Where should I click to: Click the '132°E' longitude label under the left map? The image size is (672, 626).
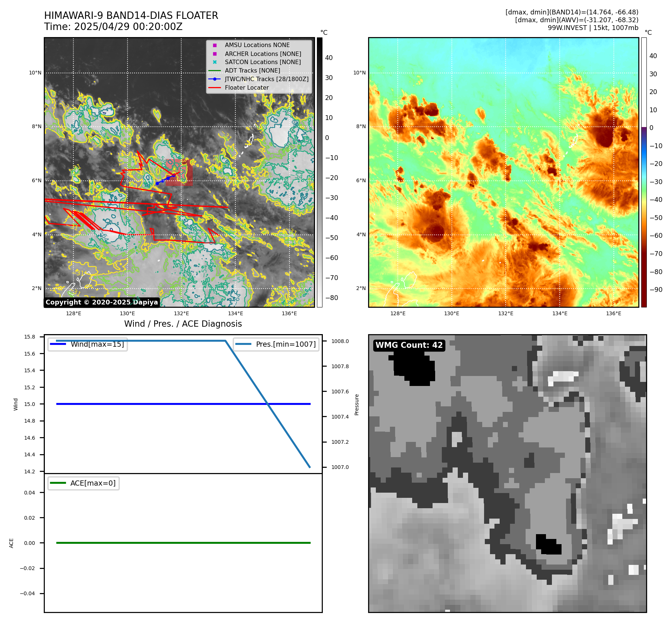coord(182,314)
